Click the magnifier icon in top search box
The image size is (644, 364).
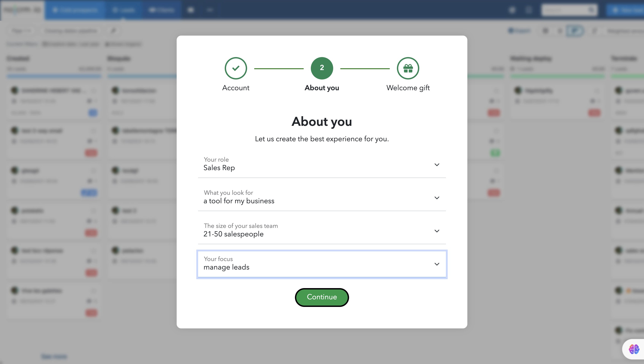click(591, 10)
